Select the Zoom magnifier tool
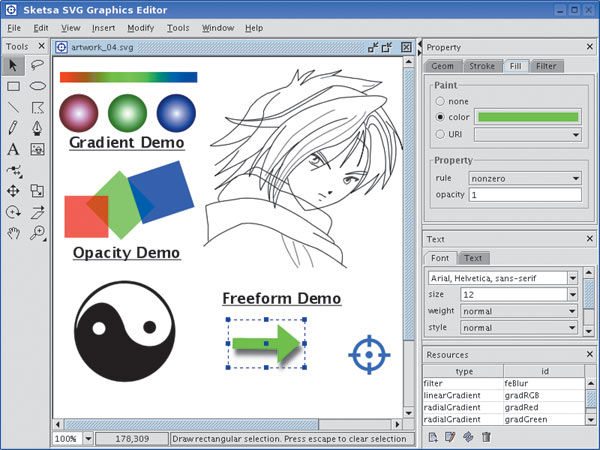Viewport: 600px width, 450px height. [37, 233]
